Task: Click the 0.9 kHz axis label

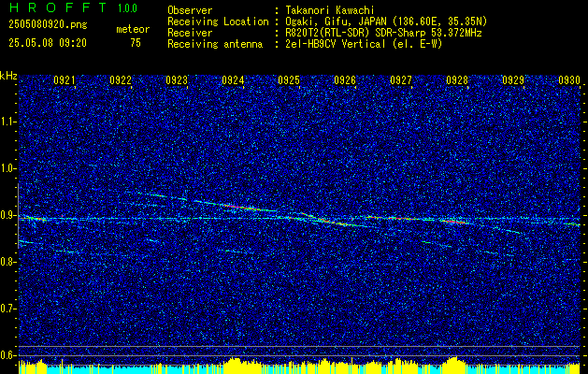Action: [x=7, y=215]
